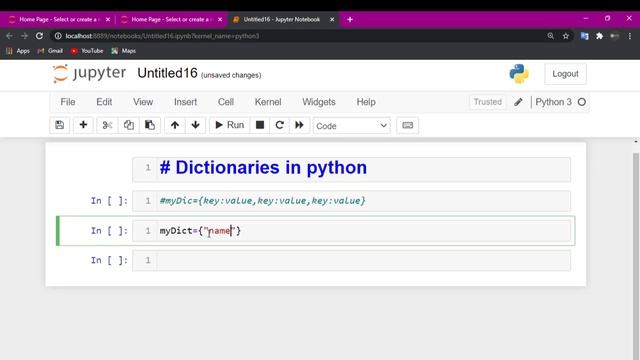This screenshot has width=640, height=360.
Task: Click the Python logo icon
Action: coord(519,74)
